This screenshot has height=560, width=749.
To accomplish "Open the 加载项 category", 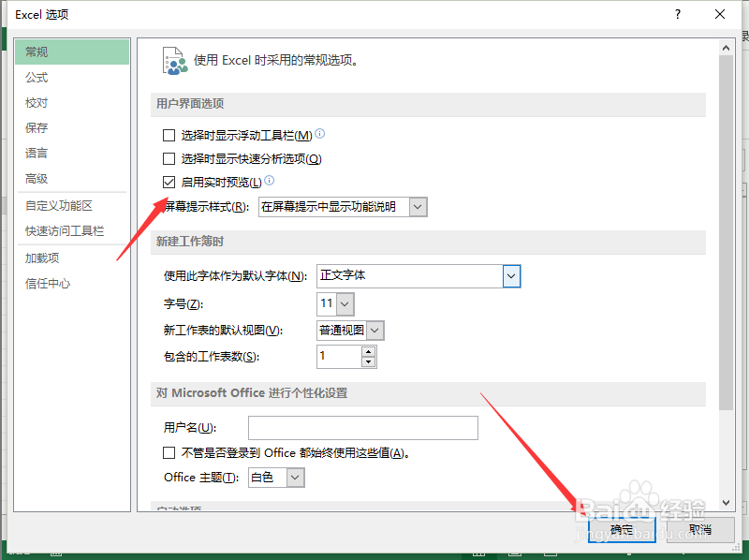I will [72, 258].
